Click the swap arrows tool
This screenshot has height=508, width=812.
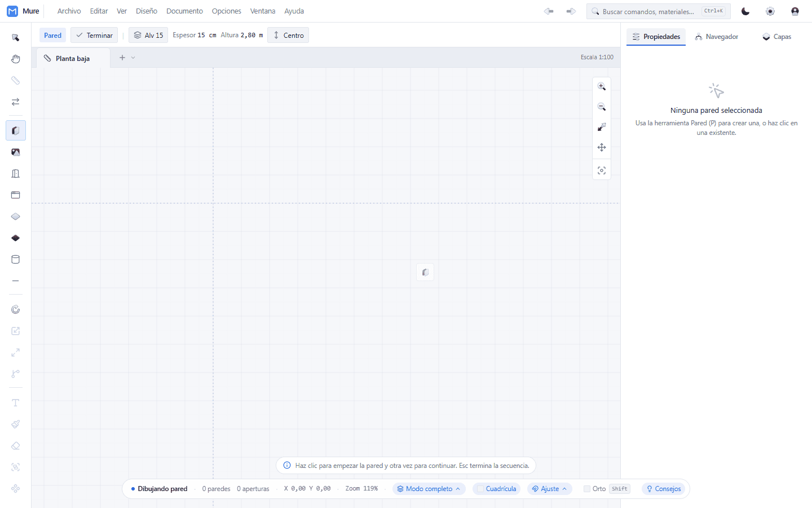pyautogui.click(x=16, y=102)
